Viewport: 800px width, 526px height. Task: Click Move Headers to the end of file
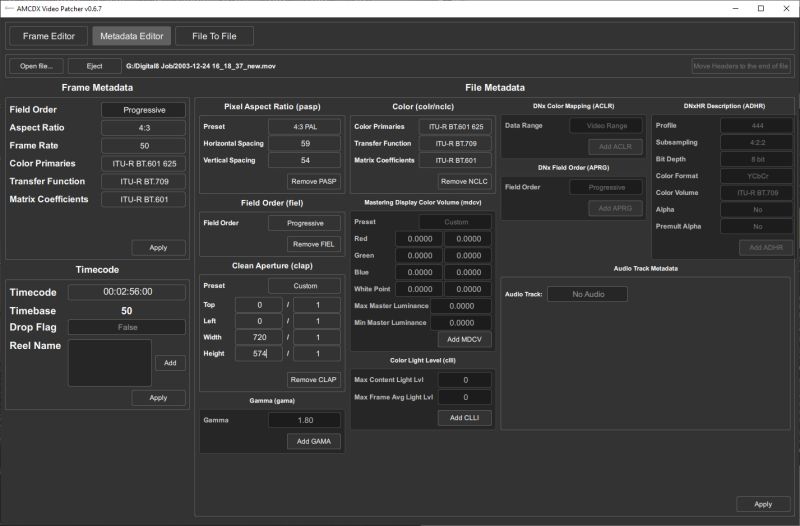tap(741, 66)
